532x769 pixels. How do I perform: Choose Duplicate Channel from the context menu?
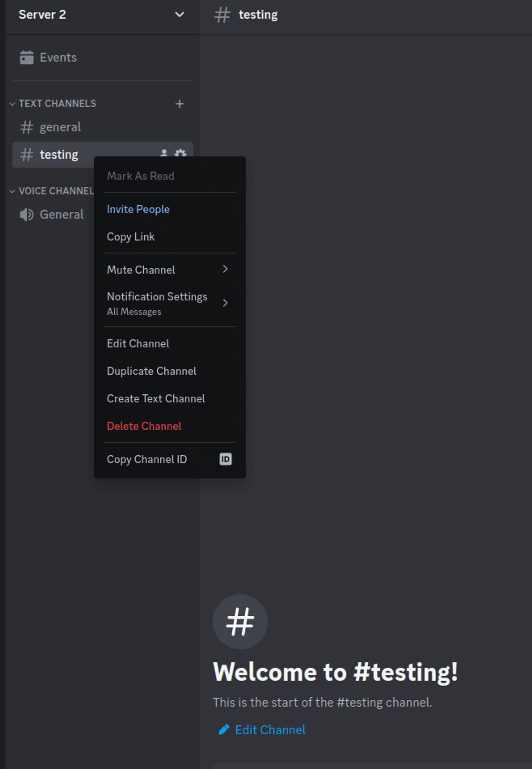151,371
